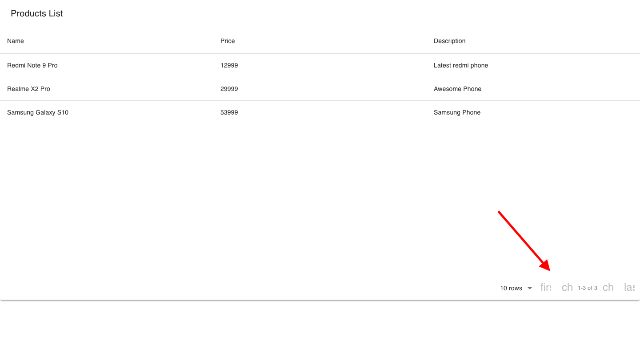Image resolution: width=640 pixels, height=364 pixels.
Task: Click the Latest redmi phone description
Action: [x=460, y=65]
